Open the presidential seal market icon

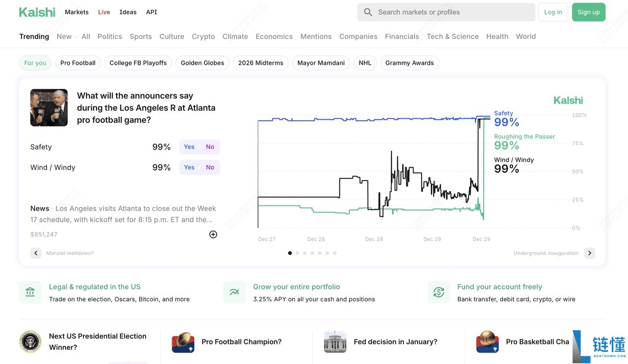[30, 342]
